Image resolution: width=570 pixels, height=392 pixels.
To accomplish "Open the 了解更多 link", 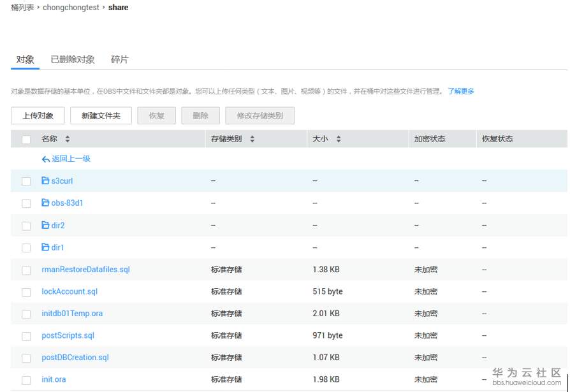I will click(462, 91).
